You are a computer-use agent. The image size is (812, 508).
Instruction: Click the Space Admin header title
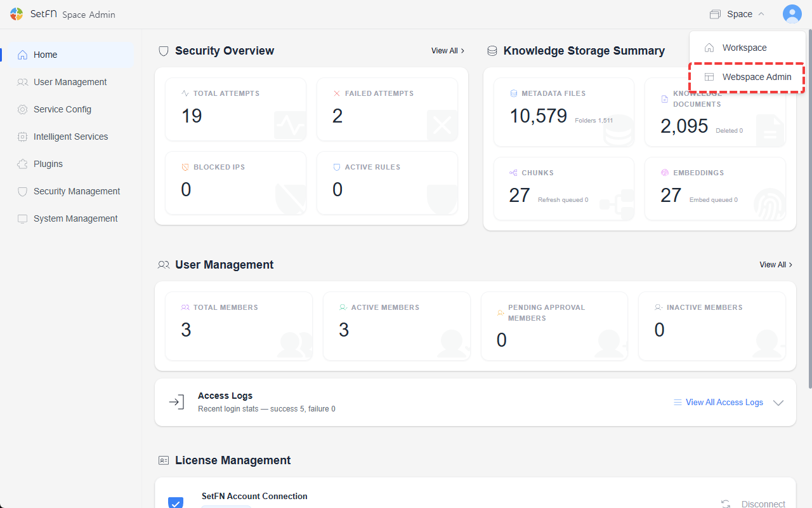pyautogui.click(x=89, y=15)
